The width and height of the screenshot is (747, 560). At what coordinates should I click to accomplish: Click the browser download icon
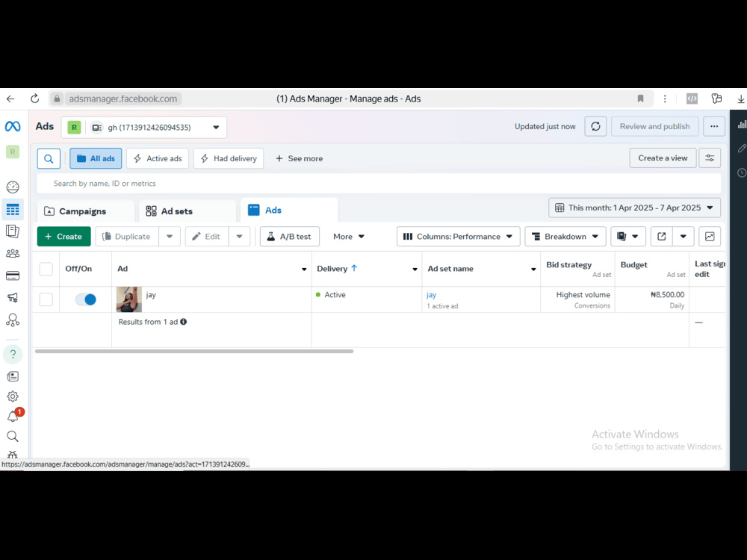(741, 99)
